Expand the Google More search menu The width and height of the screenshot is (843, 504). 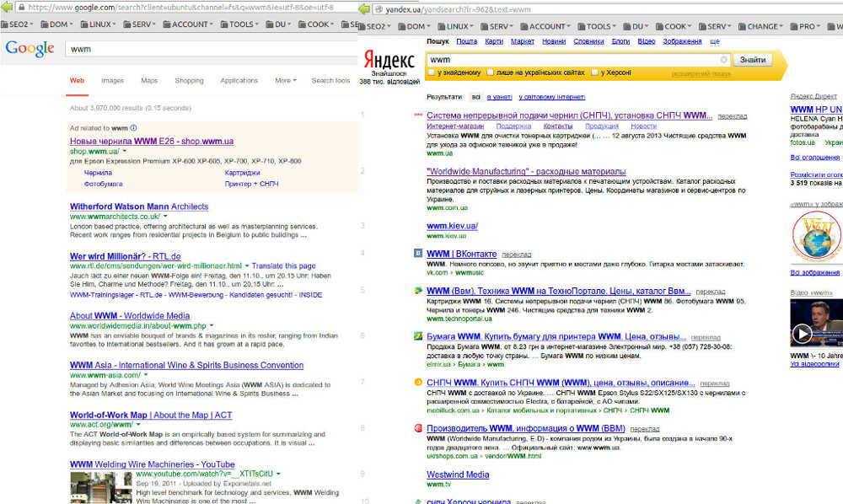286,81
